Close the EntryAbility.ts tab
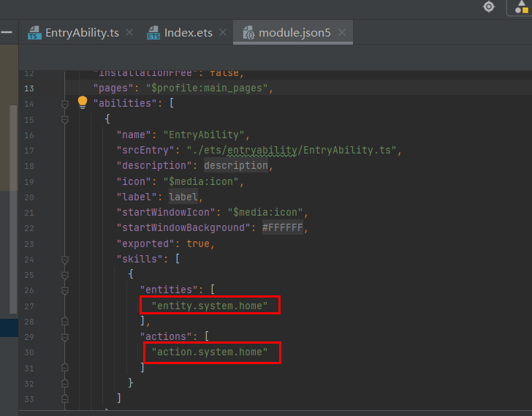Image resolution: width=532 pixels, height=416 pixels. click(129, 33)
